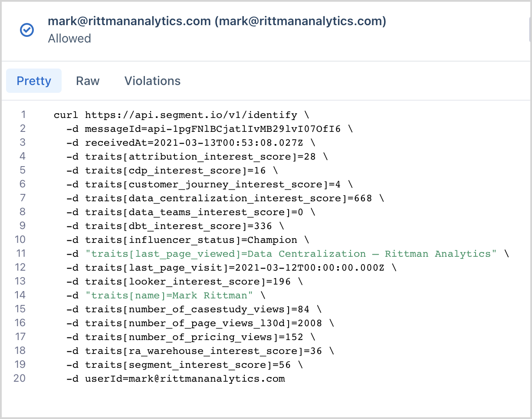This screenshot has height=419, width=532.
Task: Click the green last_page_viewed string
Action: (x=291, y=254)
